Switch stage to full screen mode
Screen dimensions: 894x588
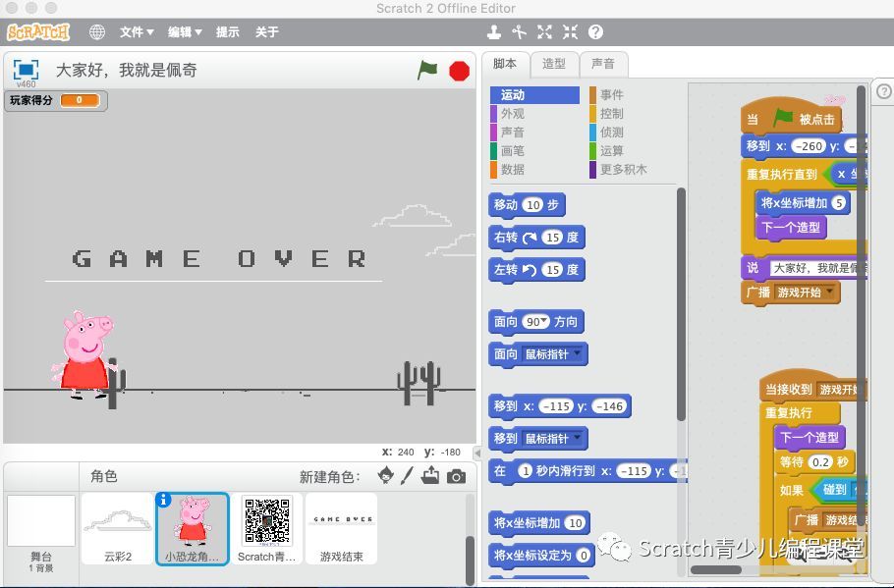click(26, 70)
